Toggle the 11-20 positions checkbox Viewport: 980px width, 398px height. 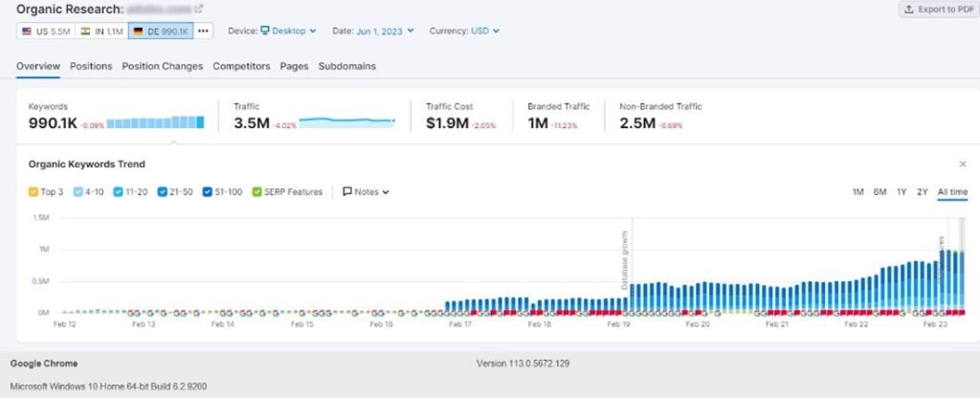118,191
